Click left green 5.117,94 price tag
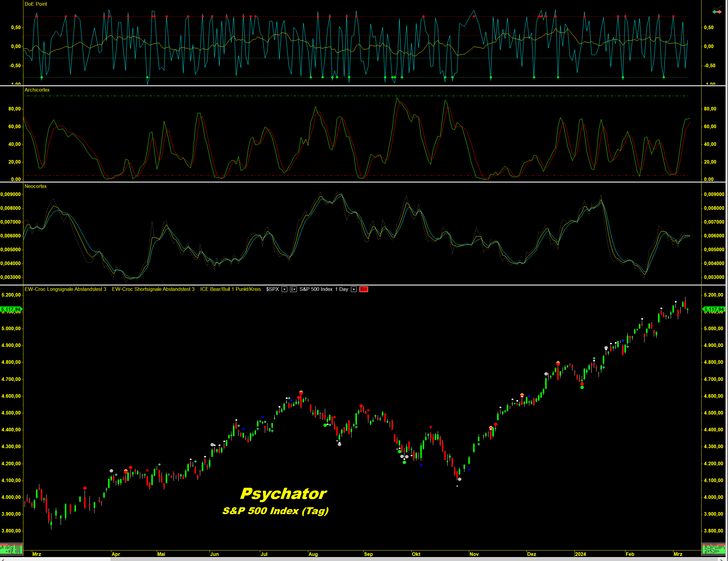Viewport: 728px width, 561px height. tap(11, 309)
